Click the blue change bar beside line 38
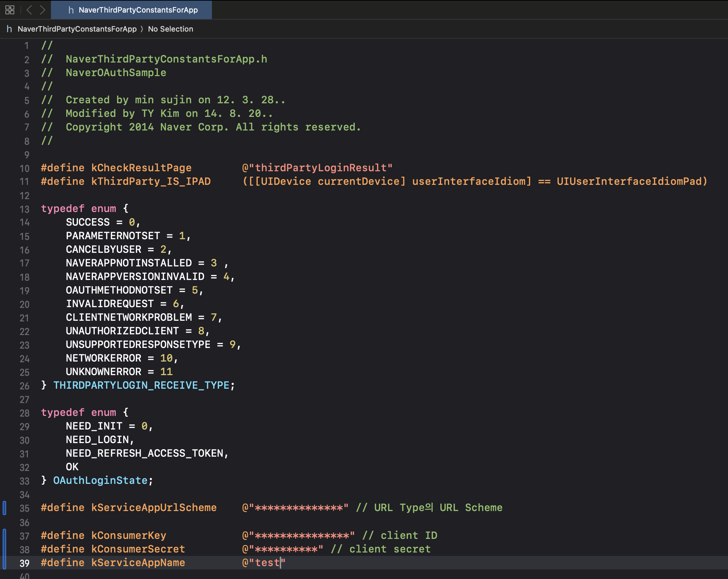 click(x=4, y=549)
